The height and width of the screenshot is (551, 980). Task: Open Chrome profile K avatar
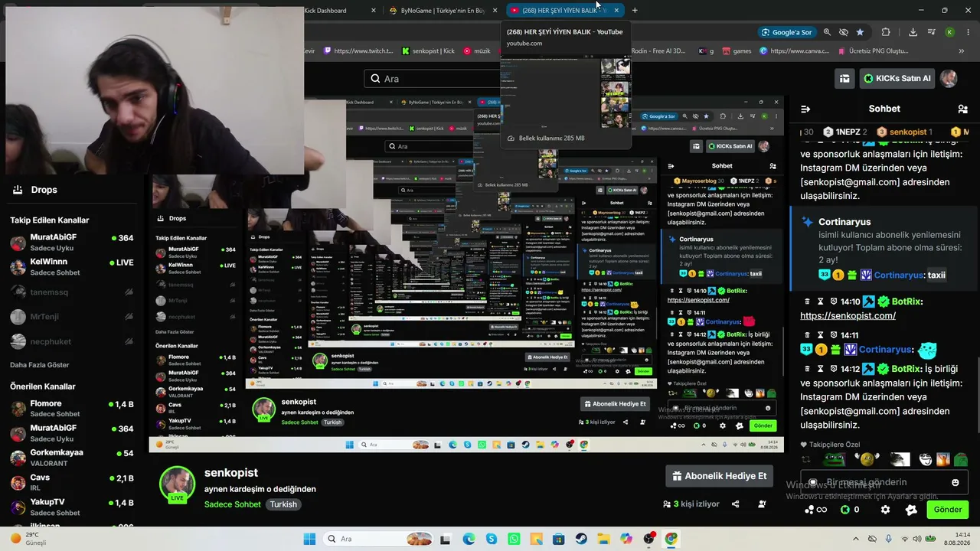(949, 32)
